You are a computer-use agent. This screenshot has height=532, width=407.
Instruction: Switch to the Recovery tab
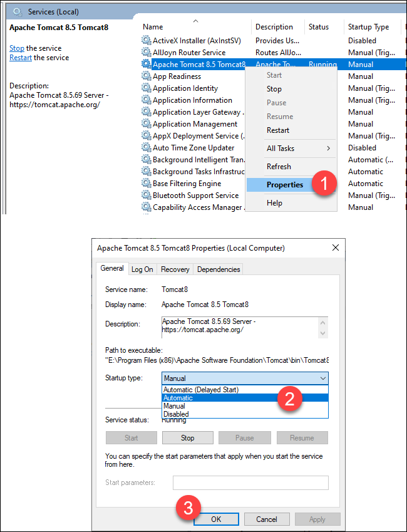(175, 269)
